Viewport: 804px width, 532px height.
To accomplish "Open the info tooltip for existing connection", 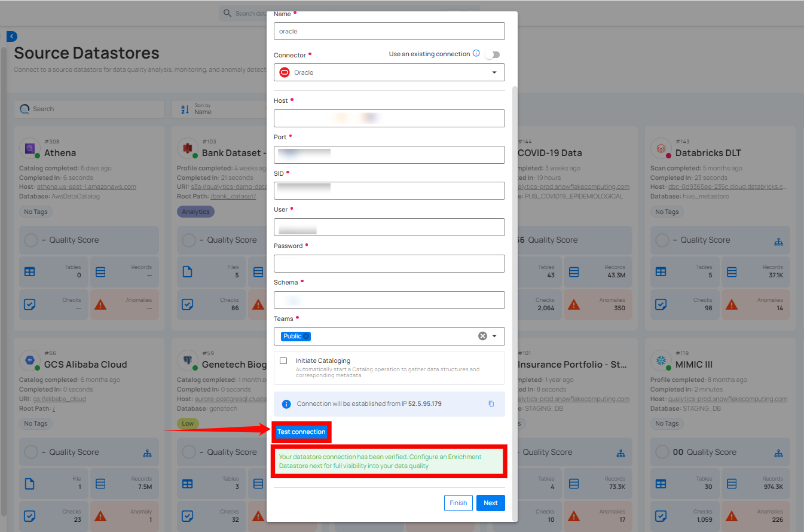I will (476, 53).
